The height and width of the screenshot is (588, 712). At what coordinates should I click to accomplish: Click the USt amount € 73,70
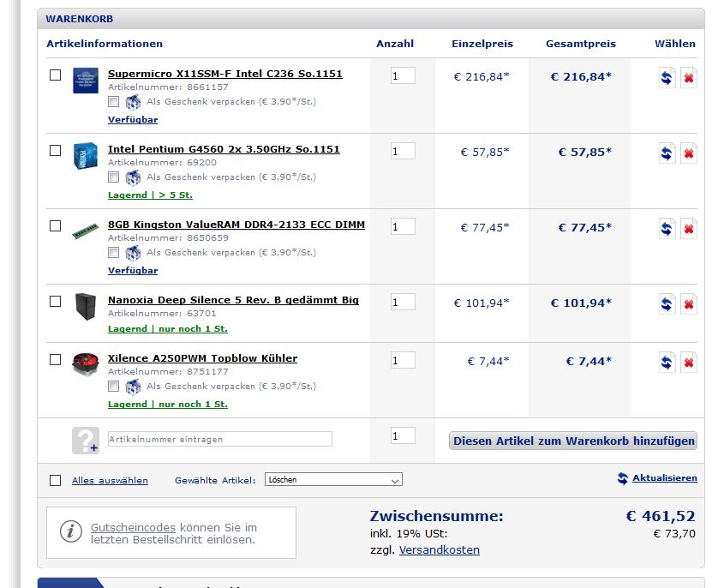(674, 534)
